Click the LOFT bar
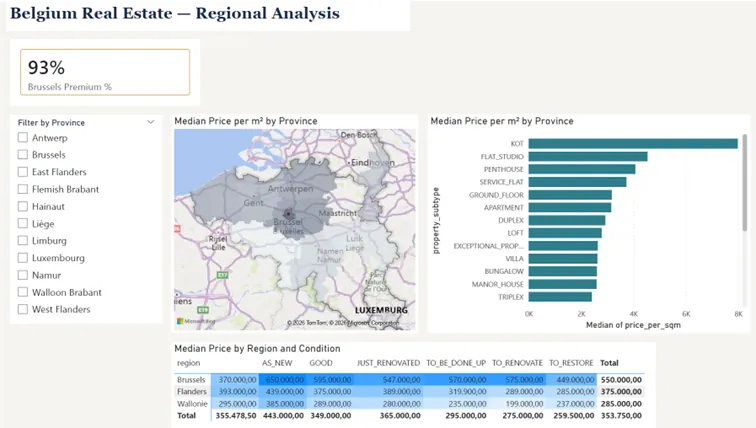756x428 pixels. 565,233
